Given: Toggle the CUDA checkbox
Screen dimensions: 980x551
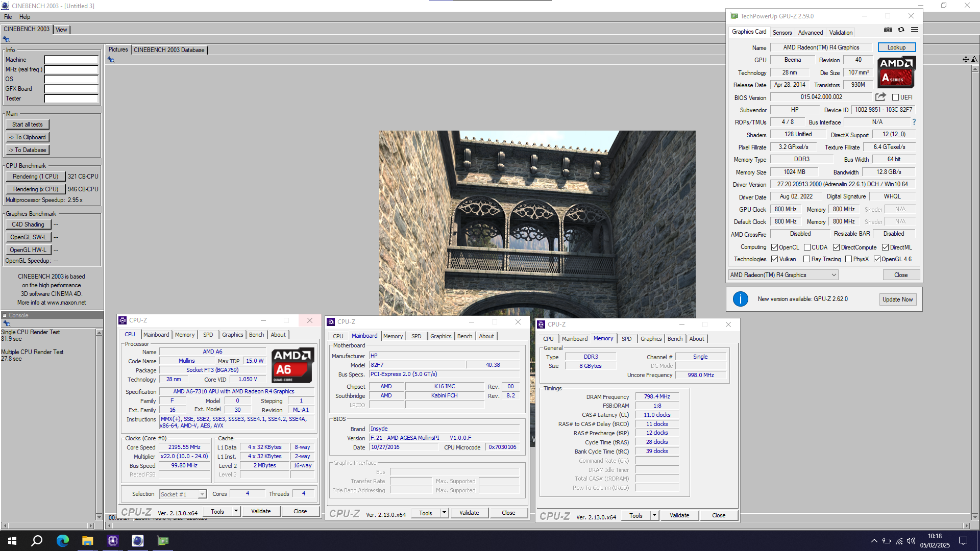Looking at the screenshot, I should (807, 247).
